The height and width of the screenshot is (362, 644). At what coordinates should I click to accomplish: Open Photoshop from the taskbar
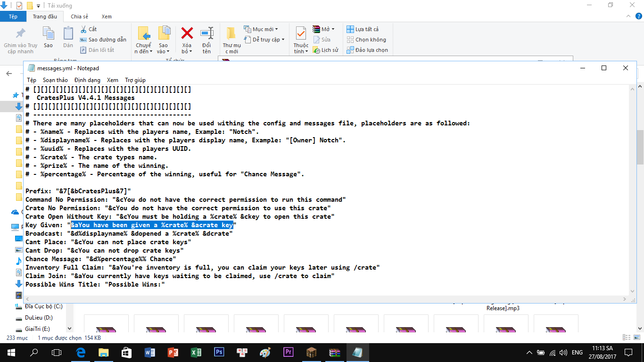pos(219,352)
